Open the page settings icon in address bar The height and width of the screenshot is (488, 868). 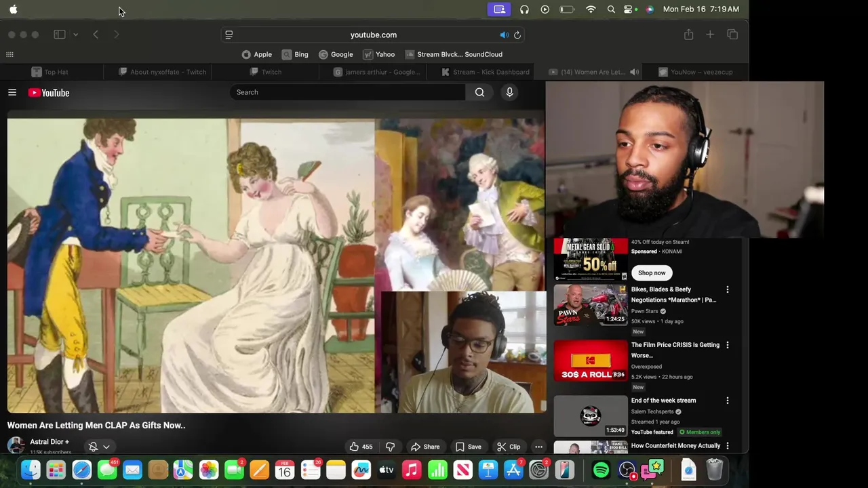tap(229, 35)
